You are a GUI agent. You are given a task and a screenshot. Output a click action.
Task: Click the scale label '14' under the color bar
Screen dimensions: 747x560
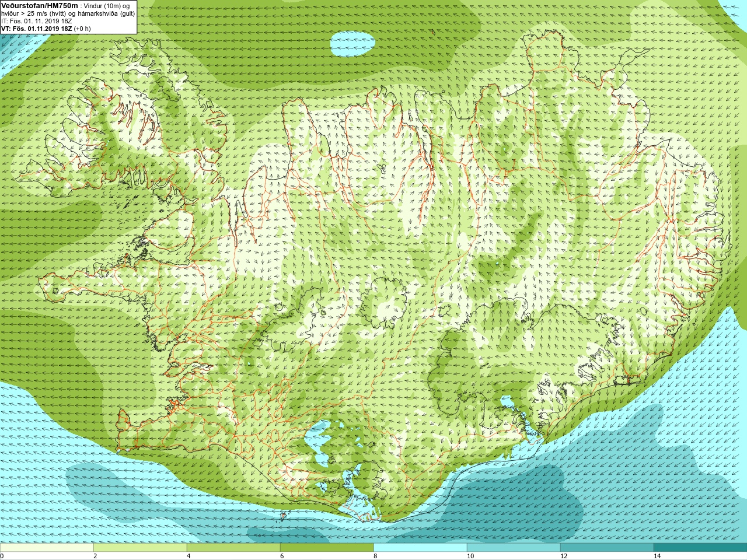pos(657,556)
